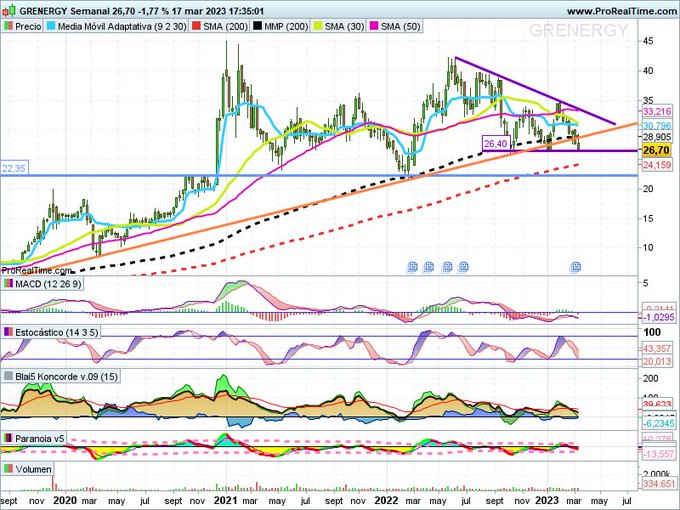
Task: Click the 2022 year label on time axis
Action: [x=386, y=500]
